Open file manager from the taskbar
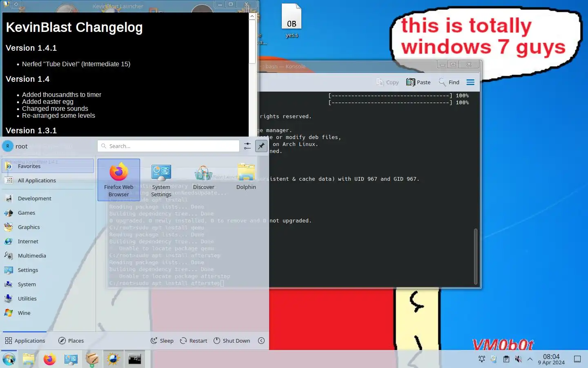Viewport: 588px width, 368px height. tap(29, 359)
